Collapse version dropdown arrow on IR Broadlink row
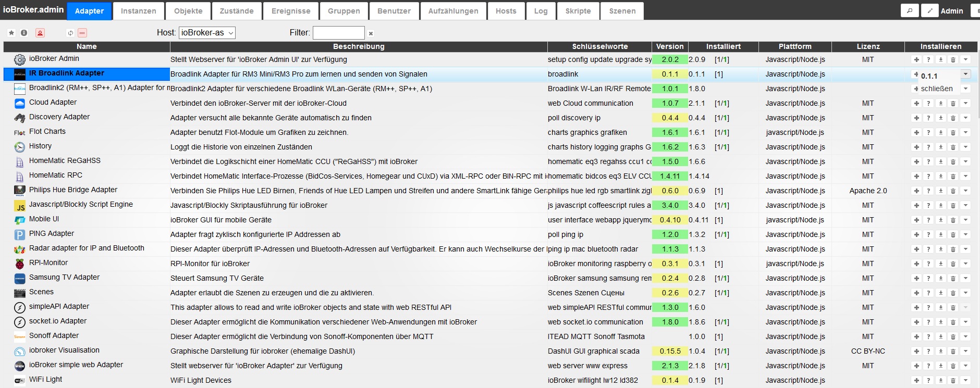 (965, 74)
